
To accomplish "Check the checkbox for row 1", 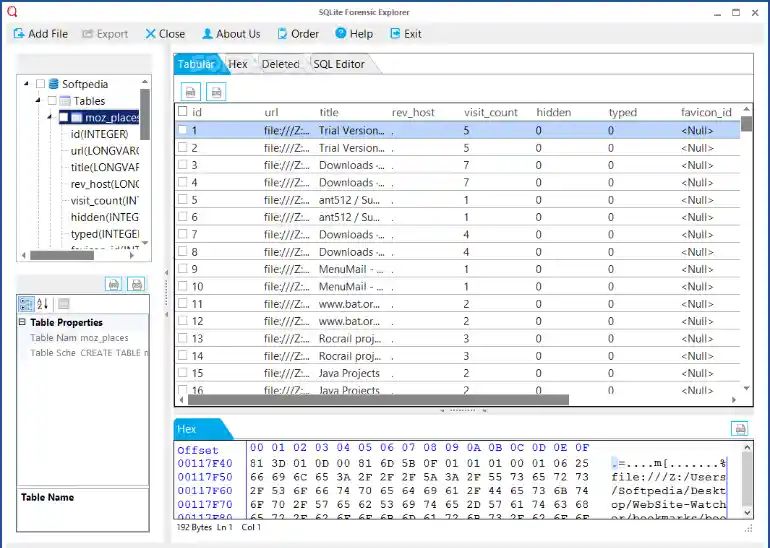I will [183, 130].
